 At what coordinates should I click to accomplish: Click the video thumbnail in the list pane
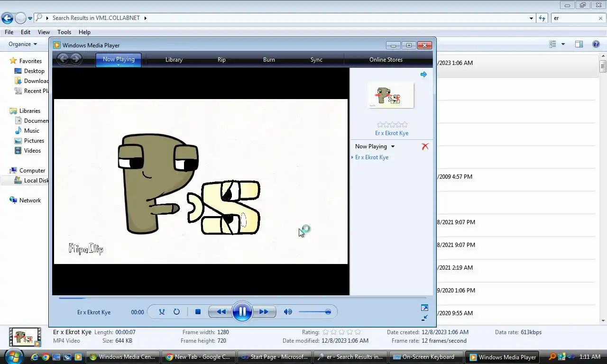click(x=391, y=95)
